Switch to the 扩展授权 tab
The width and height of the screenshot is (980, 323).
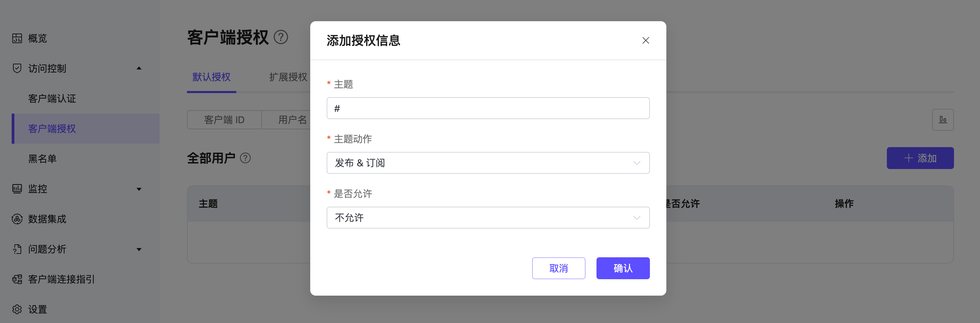click(x=288, y=77)
